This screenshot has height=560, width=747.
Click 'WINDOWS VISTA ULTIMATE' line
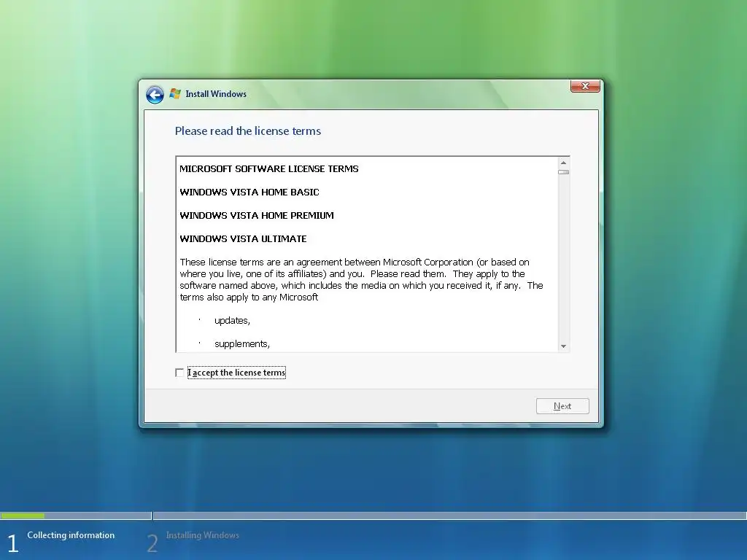[x=243, y=239]
